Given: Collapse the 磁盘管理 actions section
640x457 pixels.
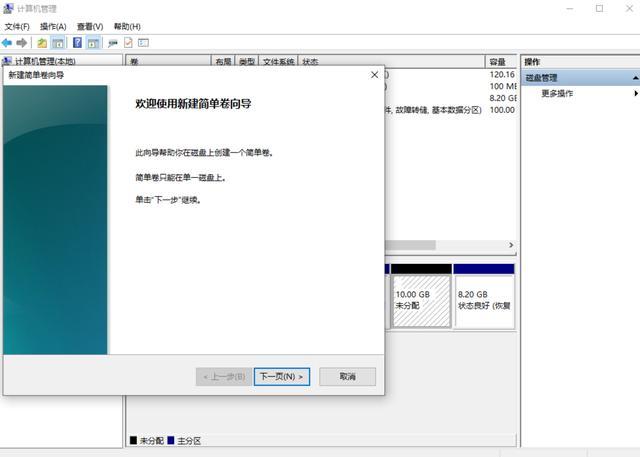Looking at the screenshot, I should [634, 77].
